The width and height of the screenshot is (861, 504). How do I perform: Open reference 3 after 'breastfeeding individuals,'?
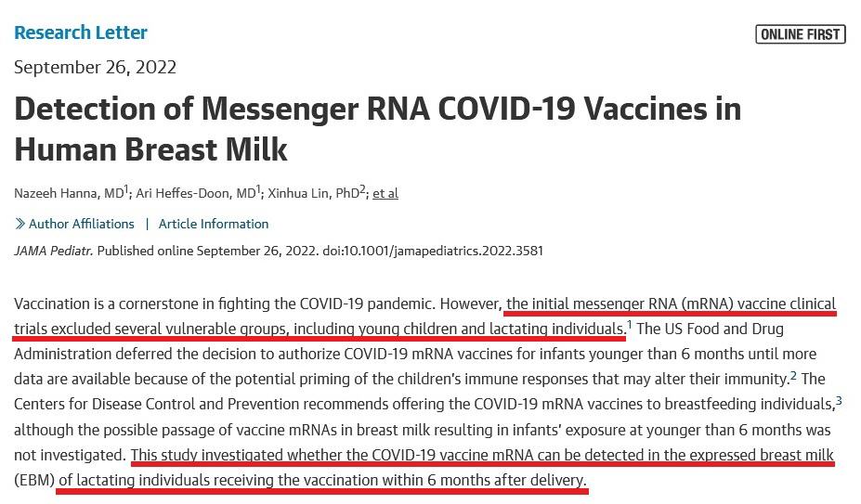pyautogui.click(x=839, y=400)
